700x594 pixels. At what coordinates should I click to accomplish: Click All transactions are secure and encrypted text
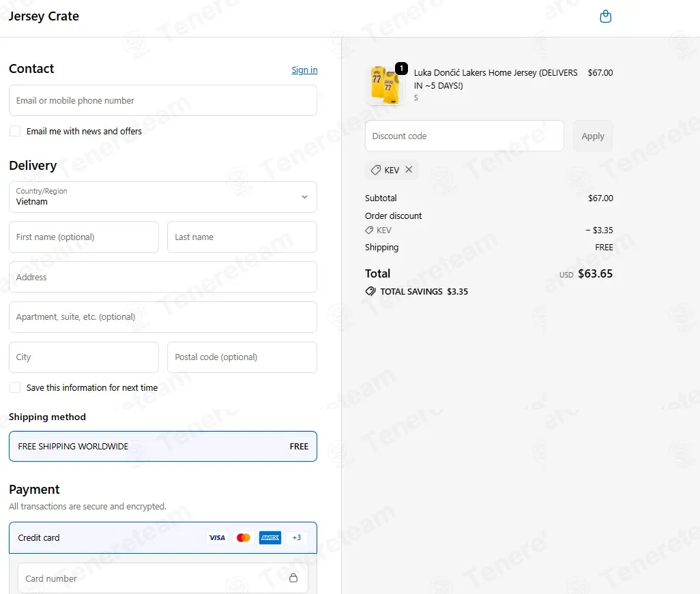[x=87, y=507]
